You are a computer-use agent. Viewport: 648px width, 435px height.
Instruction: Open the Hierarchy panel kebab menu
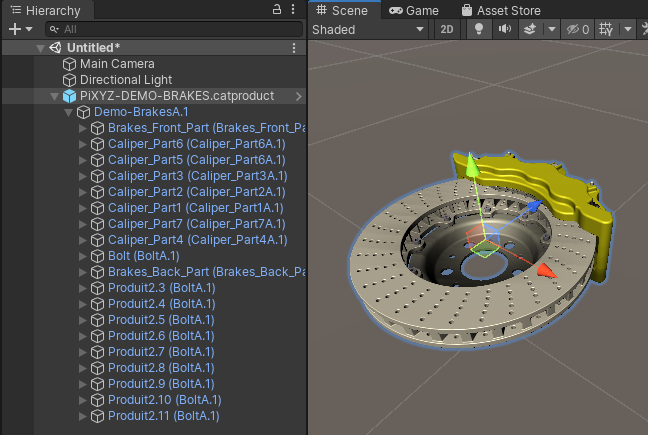pyautogui.click(x=293, y=9)
